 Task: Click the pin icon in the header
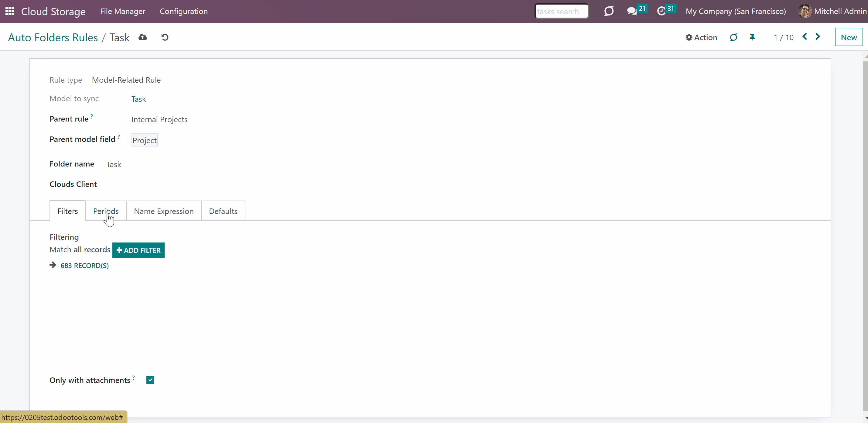tap(752, 37)
